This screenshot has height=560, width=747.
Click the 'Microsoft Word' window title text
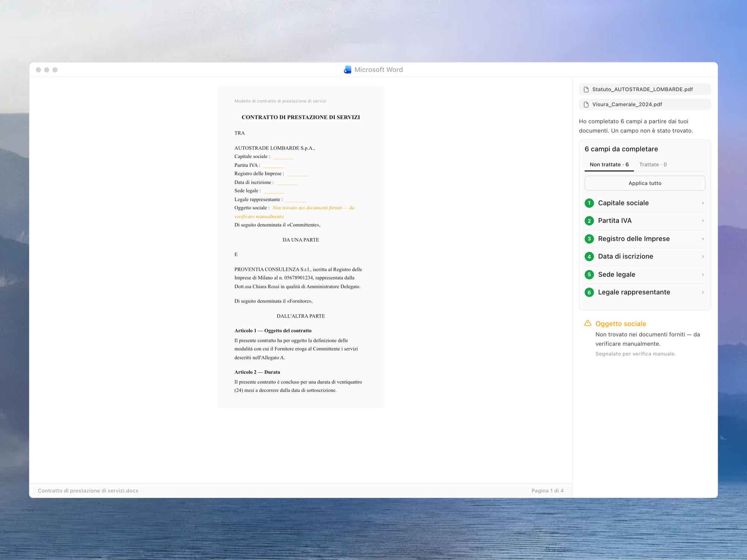coord(378,70)
